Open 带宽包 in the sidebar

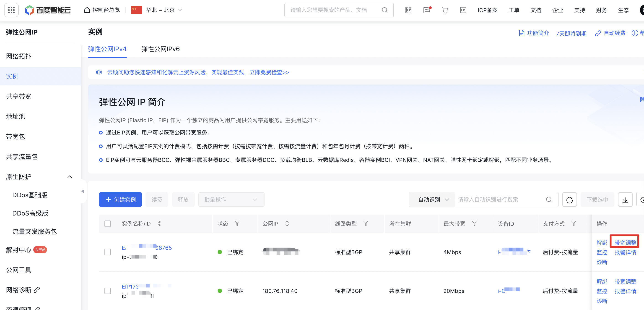pos(16,137)
